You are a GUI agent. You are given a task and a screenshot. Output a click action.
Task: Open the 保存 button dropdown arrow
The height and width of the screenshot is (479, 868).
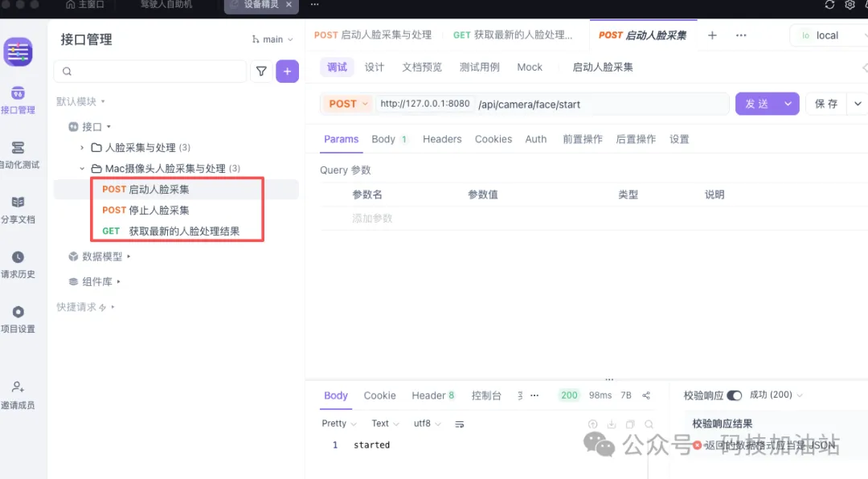click(x=858, y=104)
